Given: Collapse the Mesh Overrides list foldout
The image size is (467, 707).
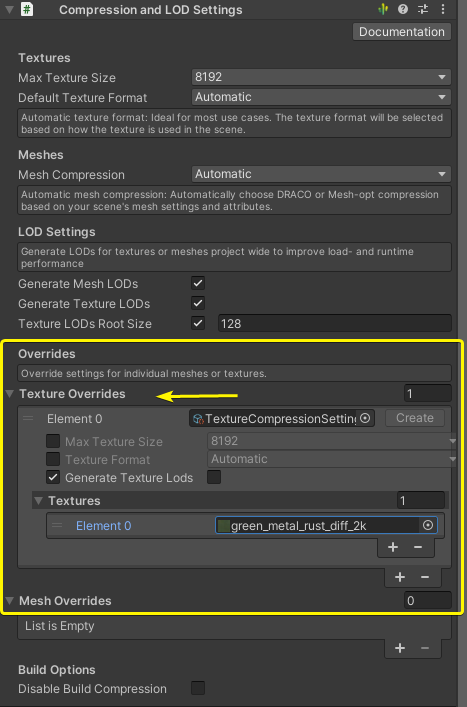Looking at the screenshot, I should click(9, 601).
